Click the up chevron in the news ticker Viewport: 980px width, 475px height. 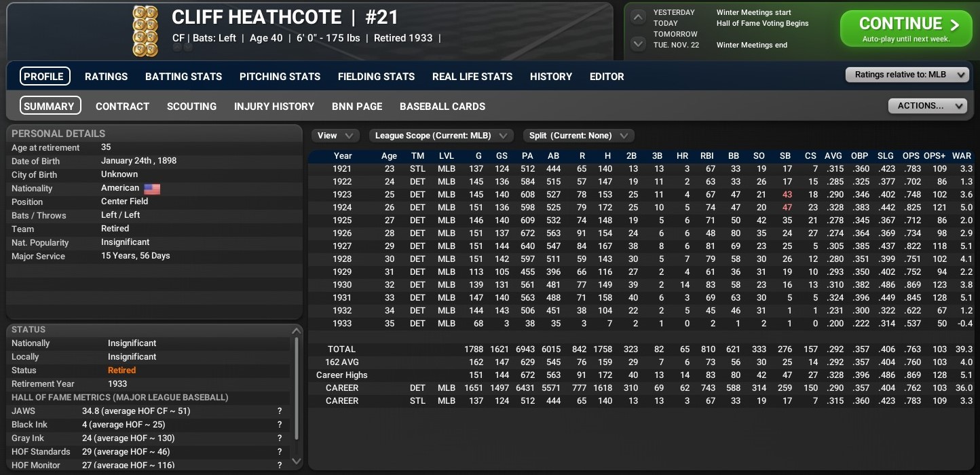point(637,16)
